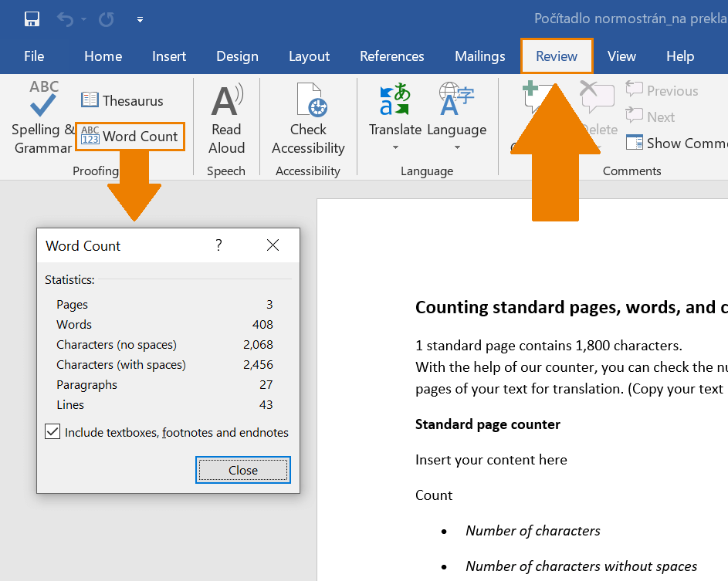Click Next comment button
The width and height of the screenshot is (728, 581).
point(650,117)
